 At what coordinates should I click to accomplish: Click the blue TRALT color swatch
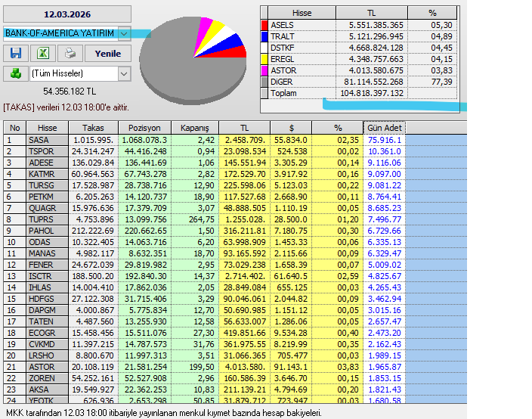click(x=264, y=36)
